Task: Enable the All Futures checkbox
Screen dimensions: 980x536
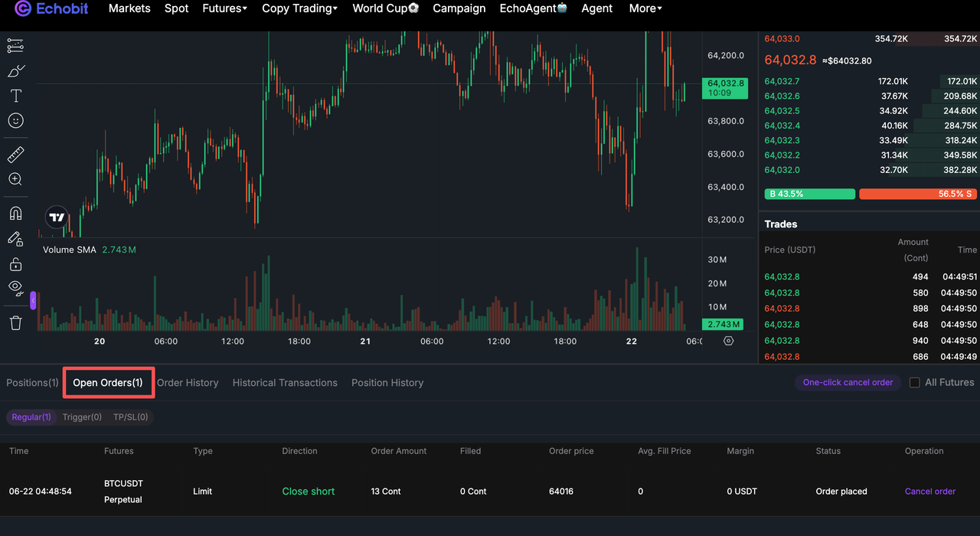Action: pyautogui.click(x=914, y=382)
